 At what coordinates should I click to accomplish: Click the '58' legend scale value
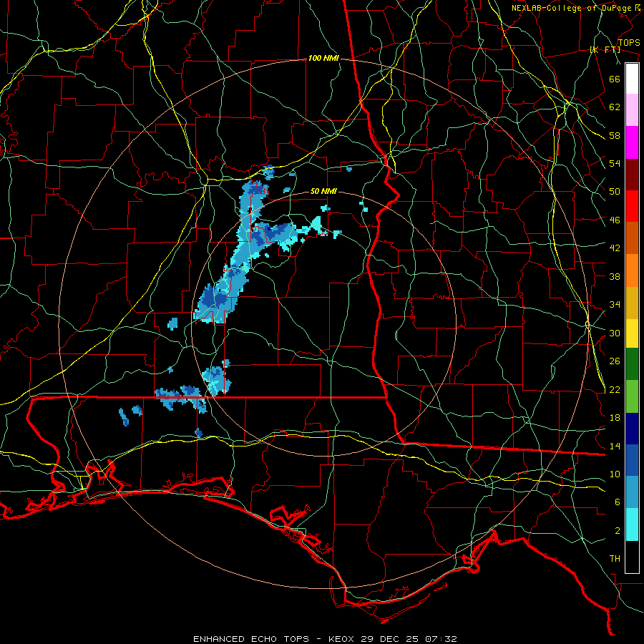coord(615,135)
